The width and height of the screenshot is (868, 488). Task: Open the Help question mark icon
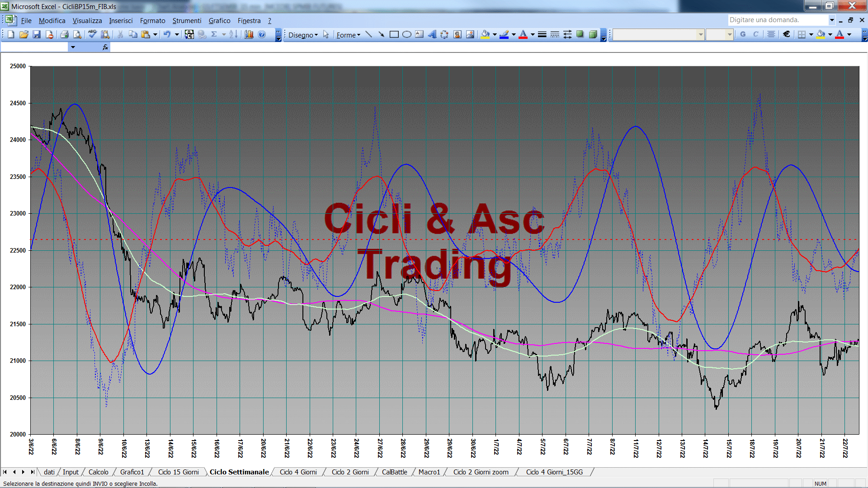(262, 34)
